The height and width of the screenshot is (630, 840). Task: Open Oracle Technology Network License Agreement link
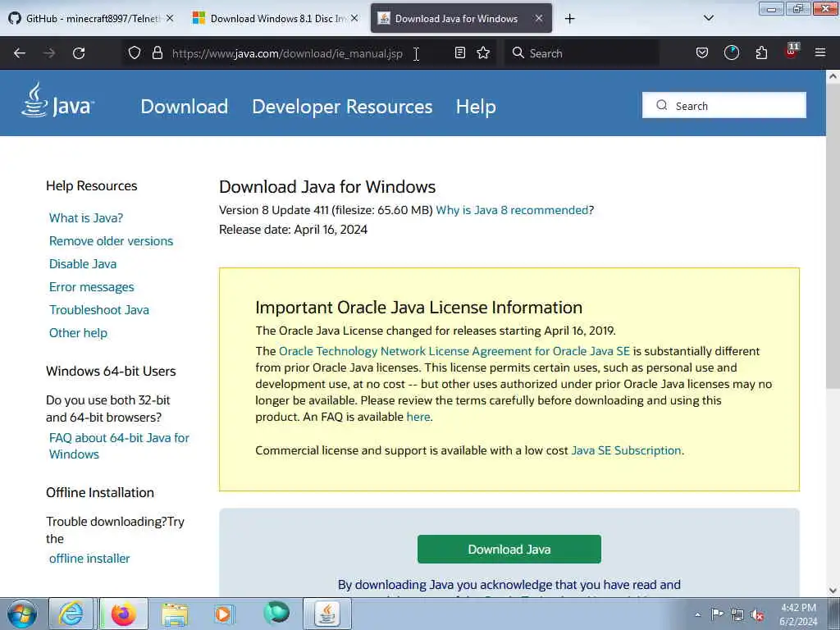tap(454, 351)
